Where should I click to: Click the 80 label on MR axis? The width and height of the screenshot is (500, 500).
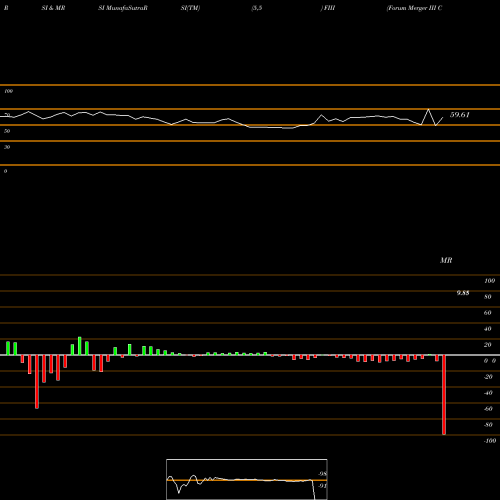488,297
